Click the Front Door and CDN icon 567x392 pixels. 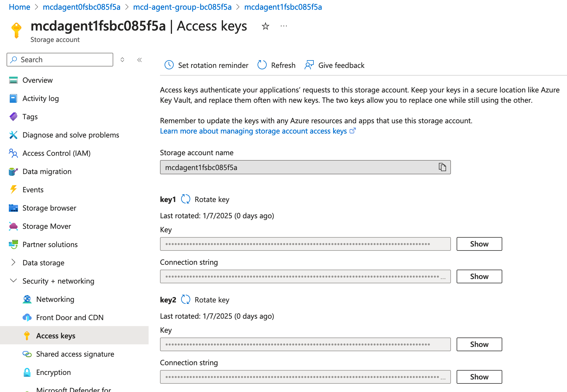[x=27, y=318]
